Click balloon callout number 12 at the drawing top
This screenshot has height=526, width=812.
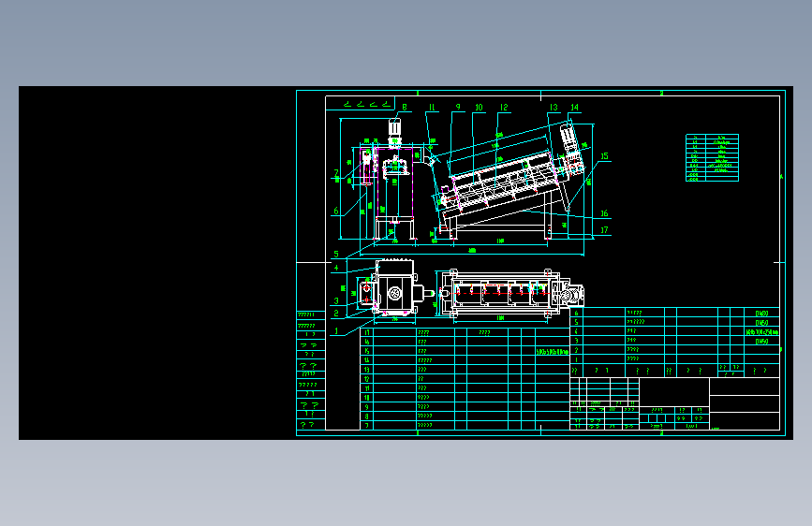pos(504,108)
